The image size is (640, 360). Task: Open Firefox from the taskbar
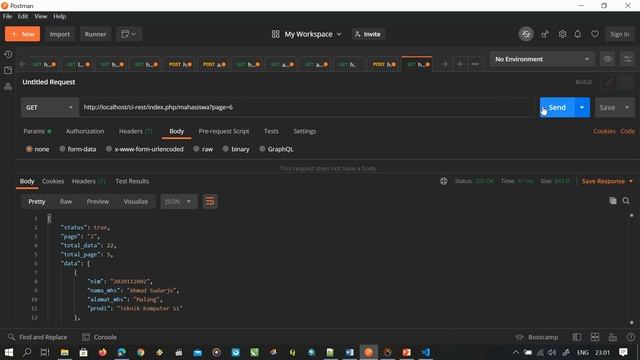click(102, 352)
